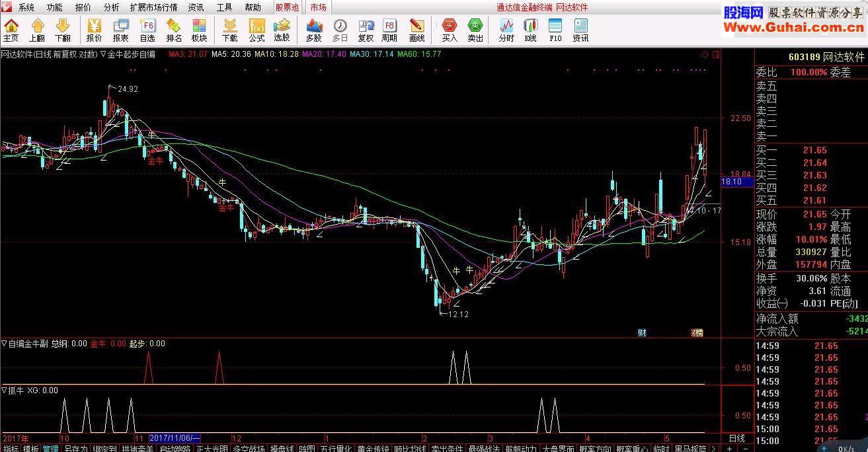Click the 多日 multi-day clock icon

click(x=340, y=30)
